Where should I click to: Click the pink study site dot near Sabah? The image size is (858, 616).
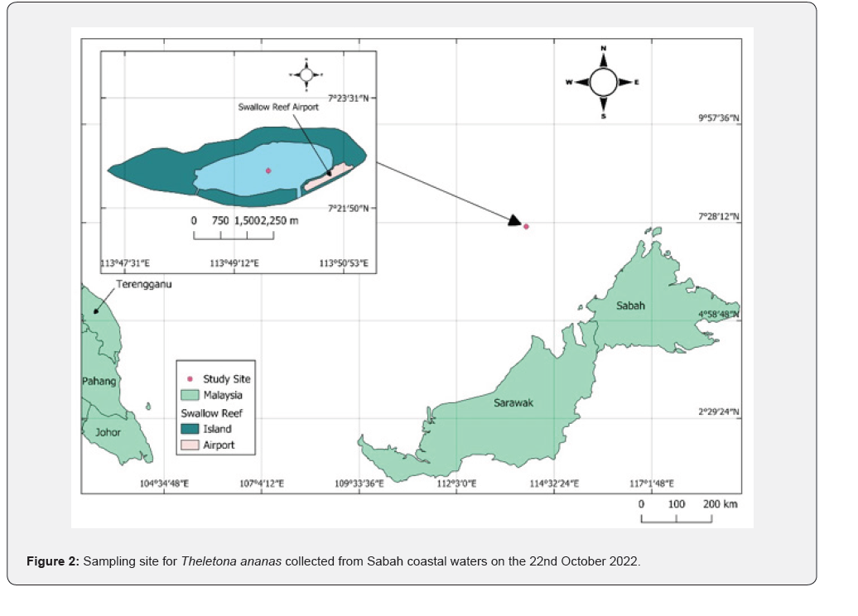coord(526,226)
